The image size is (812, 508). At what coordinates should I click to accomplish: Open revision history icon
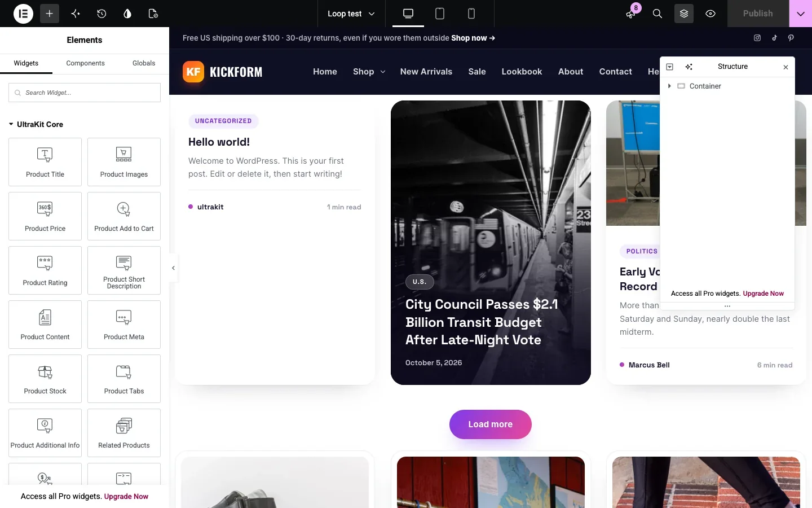point(101,14)
